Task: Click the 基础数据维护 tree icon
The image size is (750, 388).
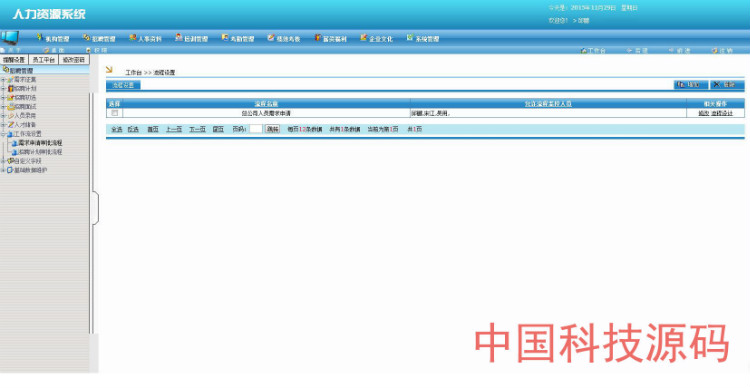Action: 10,170
